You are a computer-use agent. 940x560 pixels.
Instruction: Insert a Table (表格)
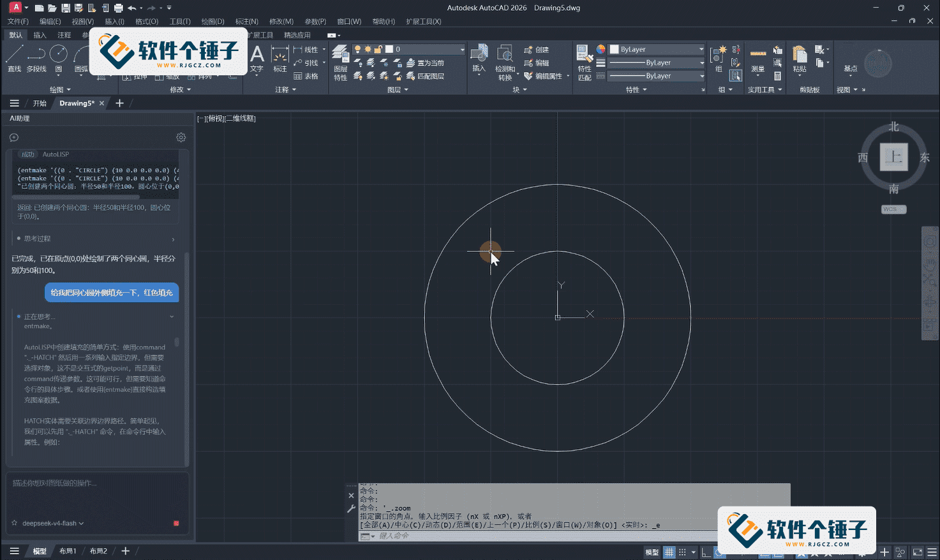pos(306,76)
